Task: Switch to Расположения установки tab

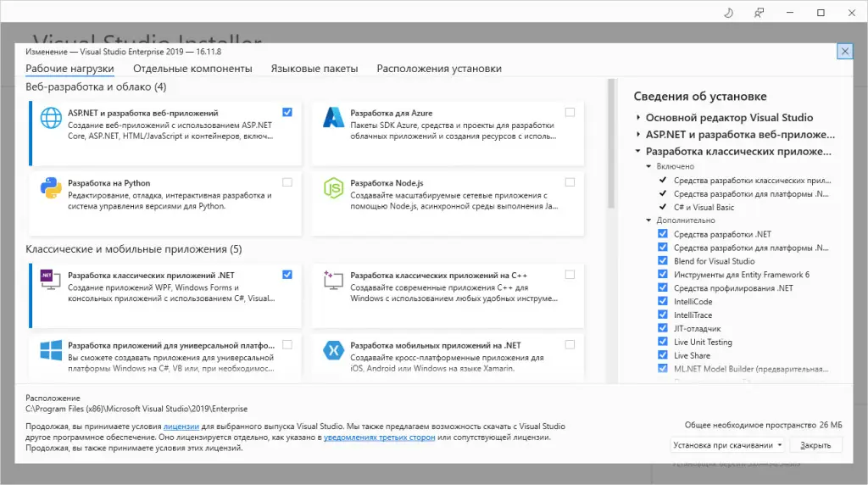Action: coord(439,69)
